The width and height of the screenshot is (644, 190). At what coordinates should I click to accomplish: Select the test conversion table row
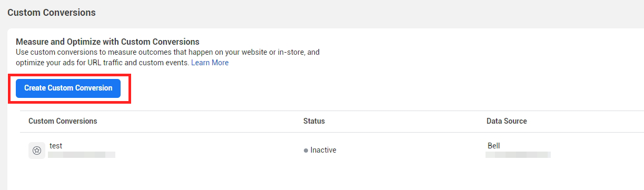click(332, 151)
